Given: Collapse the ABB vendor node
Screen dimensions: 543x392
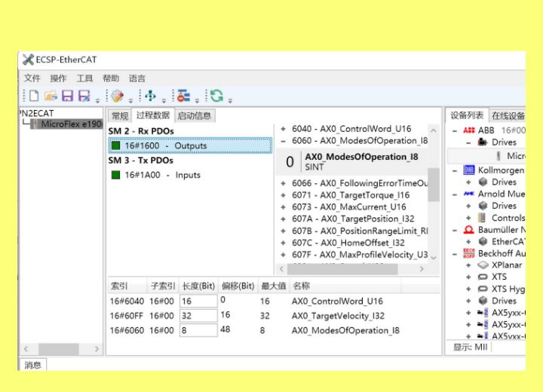Looking at the screenshot, I should pos(456,130).
